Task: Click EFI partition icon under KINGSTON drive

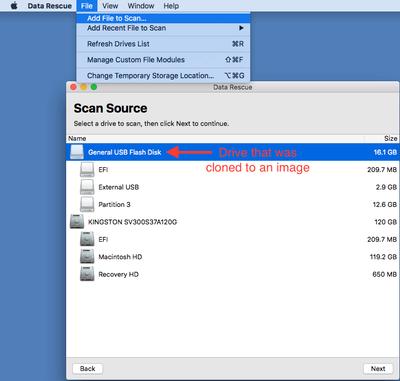Action: pyautogui.click(x=87, y=239)
